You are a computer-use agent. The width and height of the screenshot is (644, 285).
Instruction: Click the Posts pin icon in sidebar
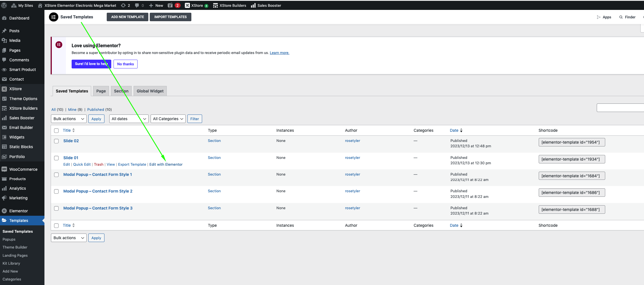click(4, 31)
